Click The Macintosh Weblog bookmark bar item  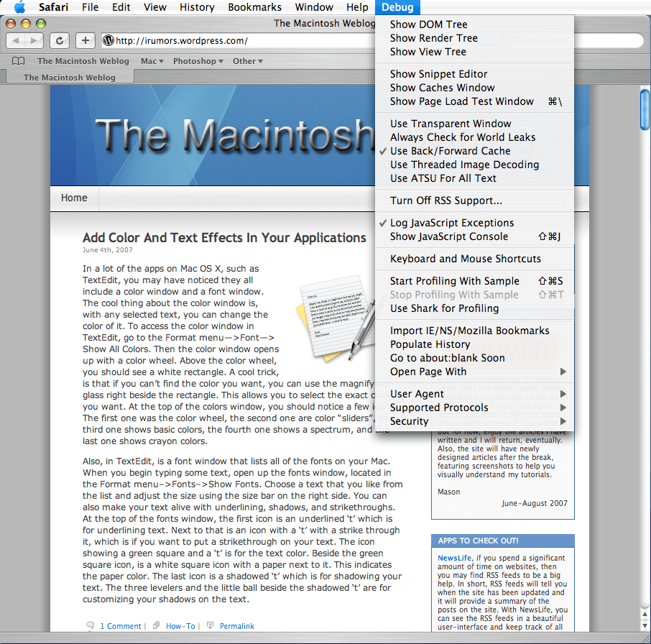pos(83,61)
